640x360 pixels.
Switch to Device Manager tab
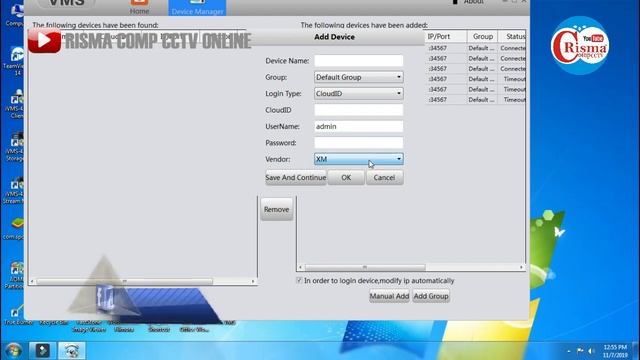(x=198, y=8)
